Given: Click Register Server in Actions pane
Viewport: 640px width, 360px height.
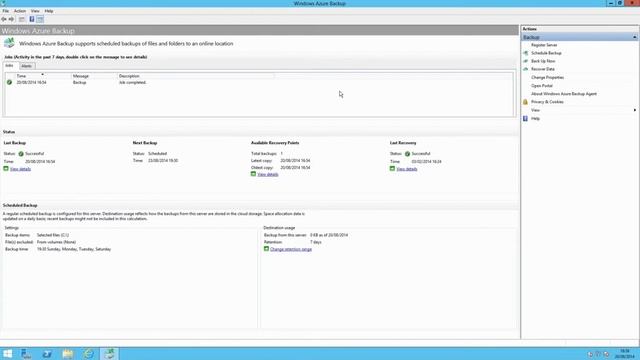Looking at the screenshot, I should click(x=544, y=45).
